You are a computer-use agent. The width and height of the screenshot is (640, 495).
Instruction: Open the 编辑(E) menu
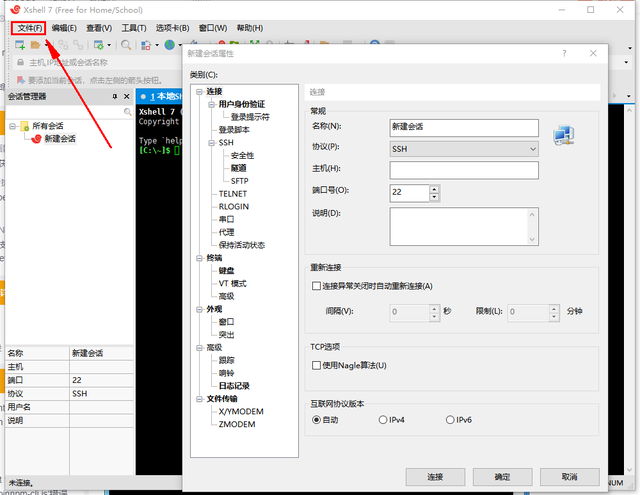pyautogui.click(x=64, y=28)
